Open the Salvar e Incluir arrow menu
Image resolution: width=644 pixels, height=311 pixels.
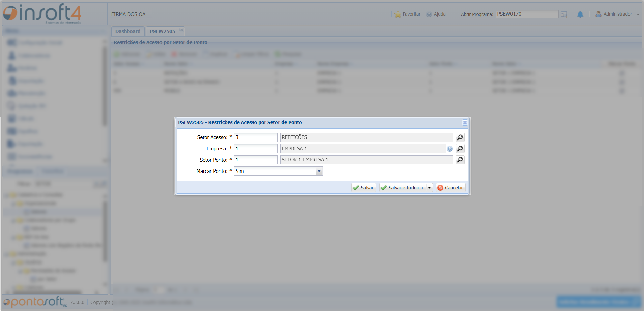click(429, 188)
